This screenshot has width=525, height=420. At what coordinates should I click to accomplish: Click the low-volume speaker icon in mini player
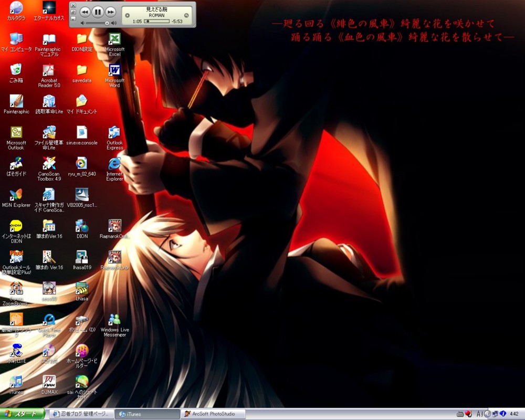click(x=82, y=23)
